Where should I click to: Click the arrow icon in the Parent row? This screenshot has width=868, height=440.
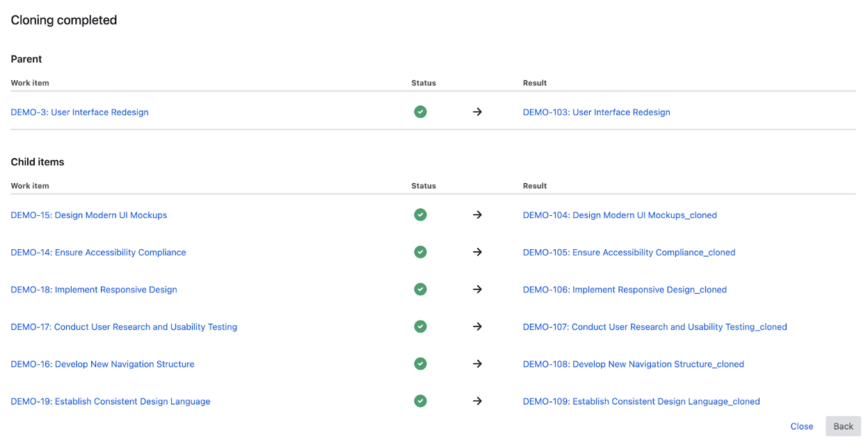(477, 112)
